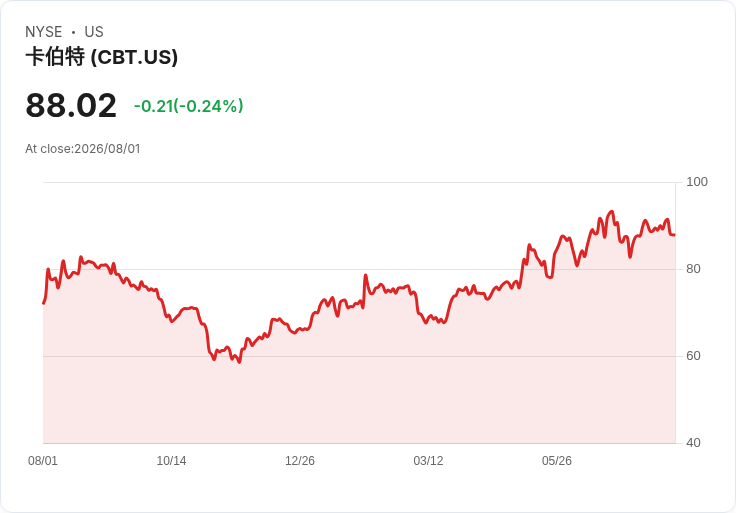
Task: Click the final endpoint of the price line
Action: coord(675,235)
